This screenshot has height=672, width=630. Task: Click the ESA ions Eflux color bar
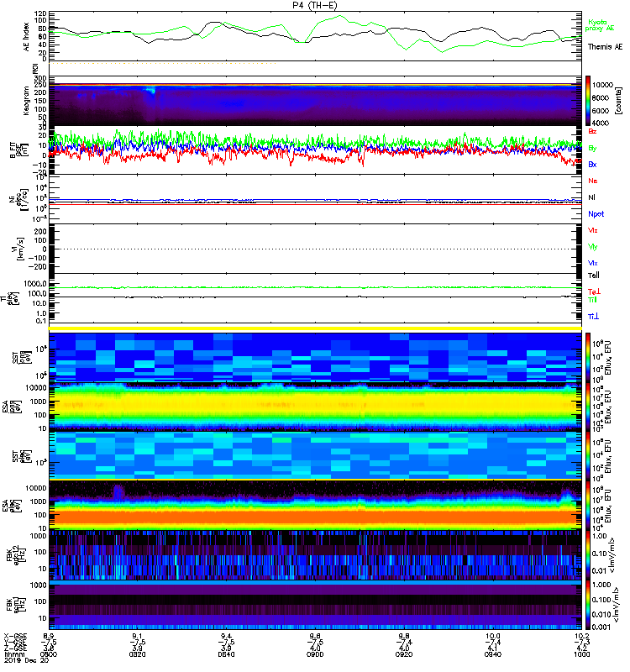pos(588,407)
